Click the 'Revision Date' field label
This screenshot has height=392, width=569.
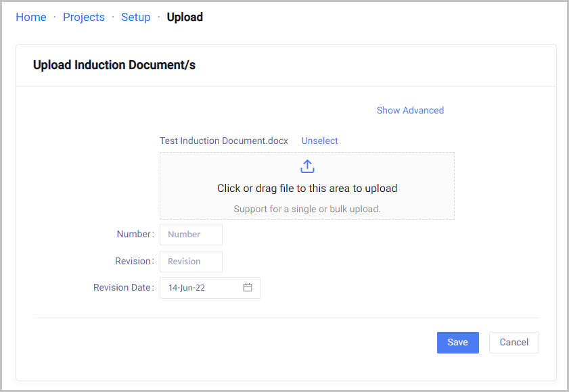[x=122, y=287]
